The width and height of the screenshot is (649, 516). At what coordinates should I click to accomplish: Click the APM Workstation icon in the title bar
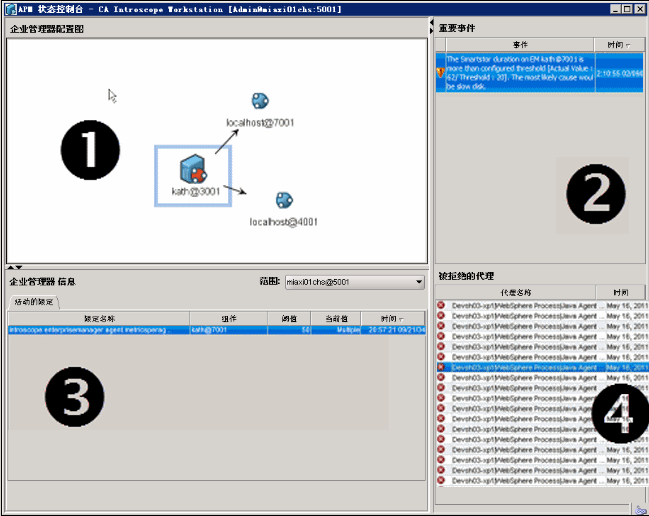[x=11, y=9]
